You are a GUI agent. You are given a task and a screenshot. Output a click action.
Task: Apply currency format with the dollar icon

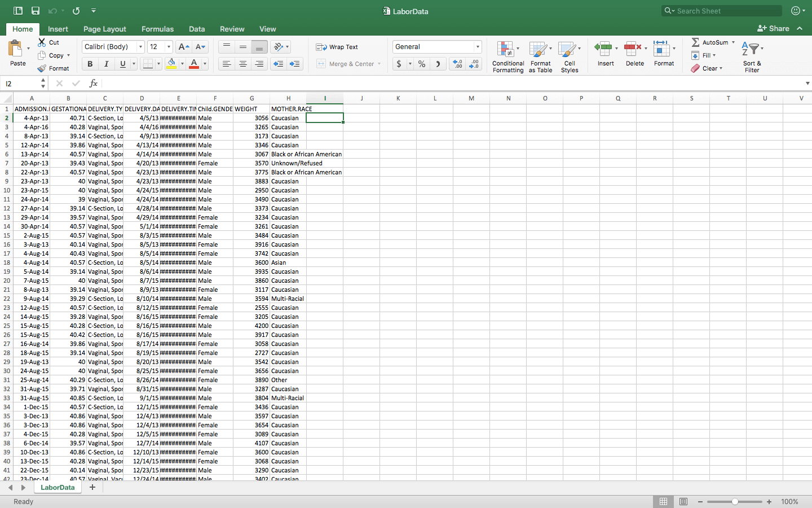click(x=400, y=64)
